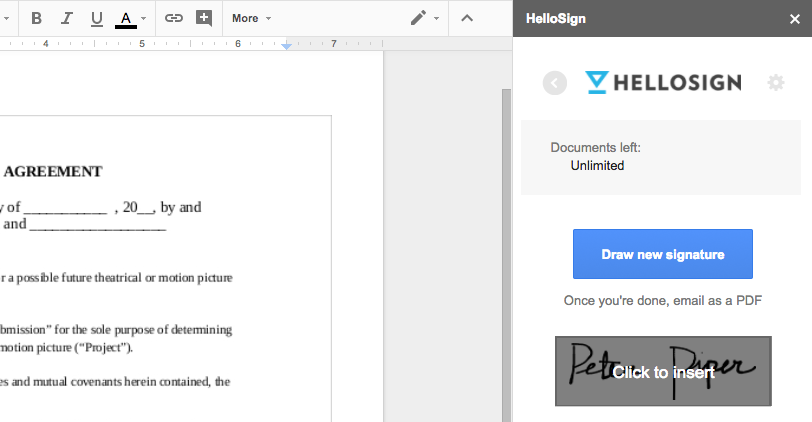Open the text color picker
The height and width of the screenshot is (422, 812).
(x=125, y=19)
